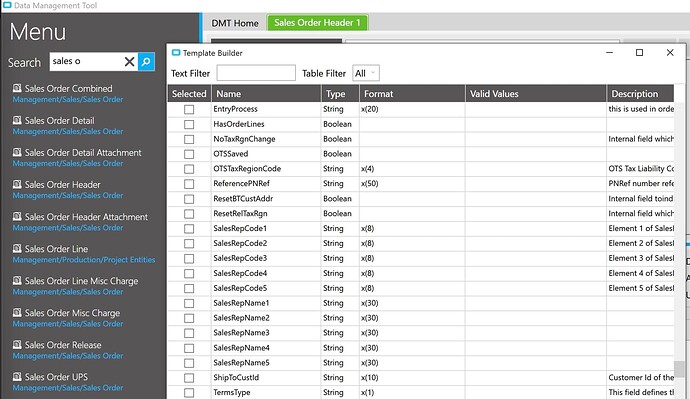Switch to the DMT Home tab

click(x=235, y=23)
